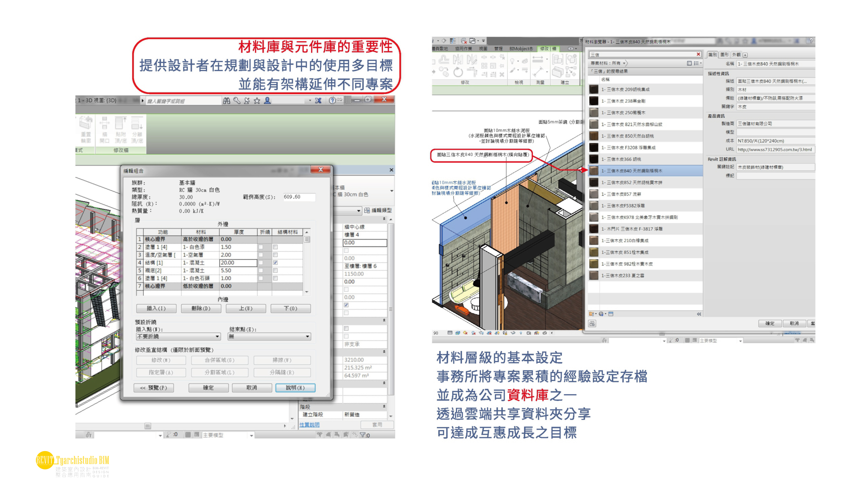Screen dimensions: 868x488
Task: Click the help question mark icon
Action: (332, 100)
